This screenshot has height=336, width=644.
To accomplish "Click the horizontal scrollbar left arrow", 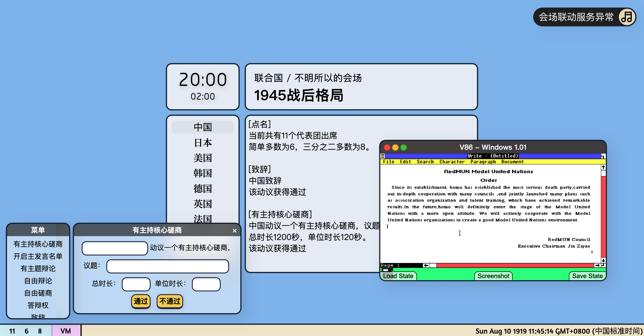I will pos(426,265).
